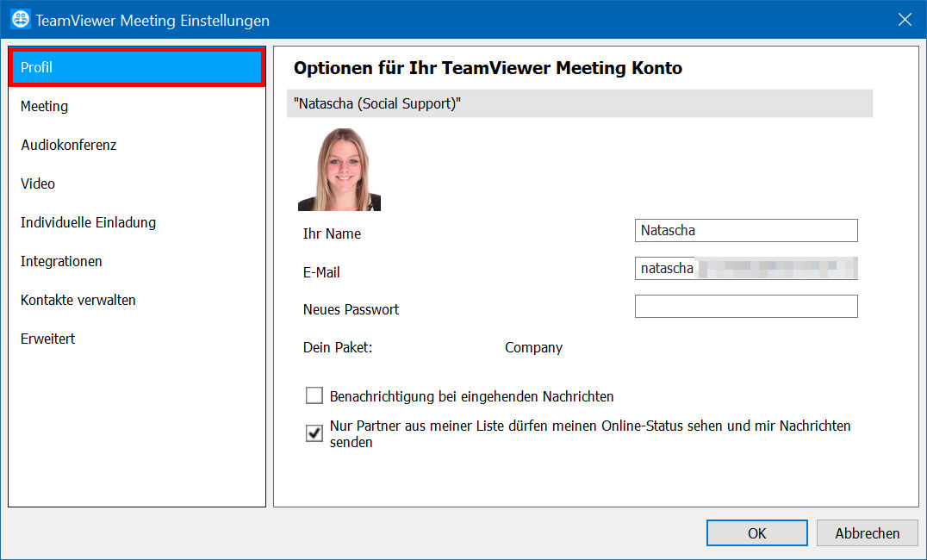
Task: Focus the Neues Passwort field
Action: 746,307
